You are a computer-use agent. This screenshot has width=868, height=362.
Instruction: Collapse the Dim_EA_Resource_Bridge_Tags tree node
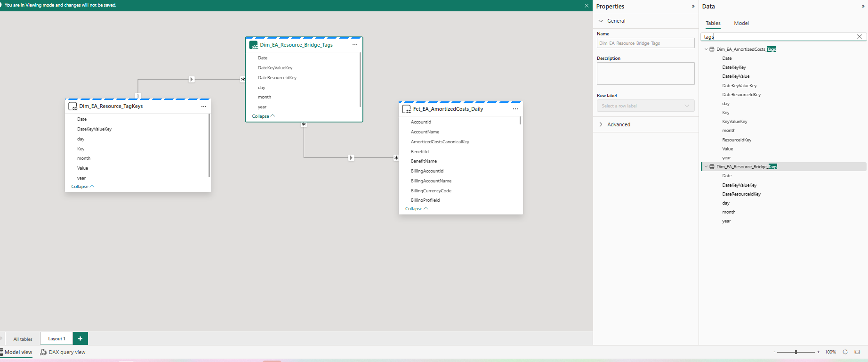coord(706,166)
